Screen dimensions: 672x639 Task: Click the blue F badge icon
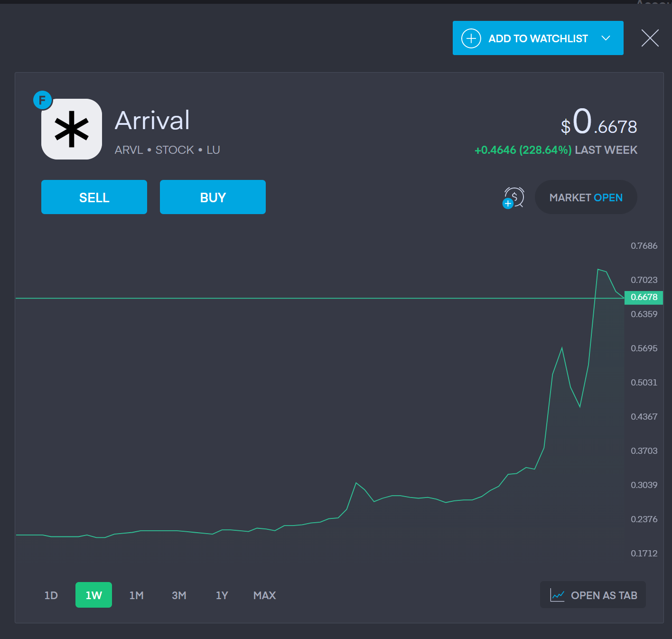(x=42, y=100)
